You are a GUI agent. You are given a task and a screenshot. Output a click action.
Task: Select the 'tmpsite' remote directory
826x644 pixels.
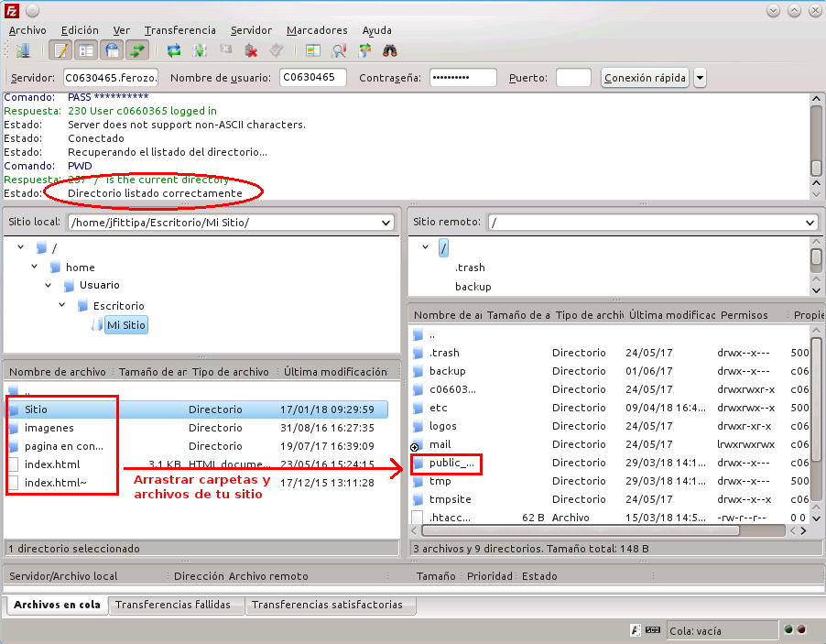tap(611, 499)
